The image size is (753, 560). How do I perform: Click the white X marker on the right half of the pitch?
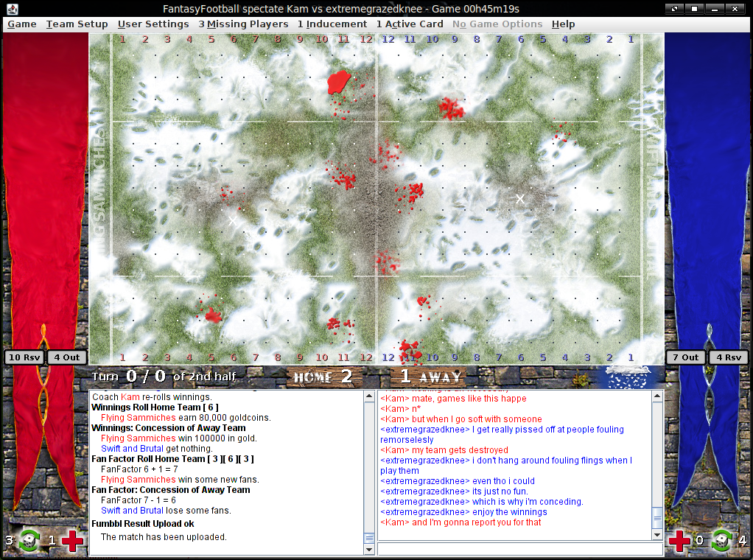pos(520,198)
